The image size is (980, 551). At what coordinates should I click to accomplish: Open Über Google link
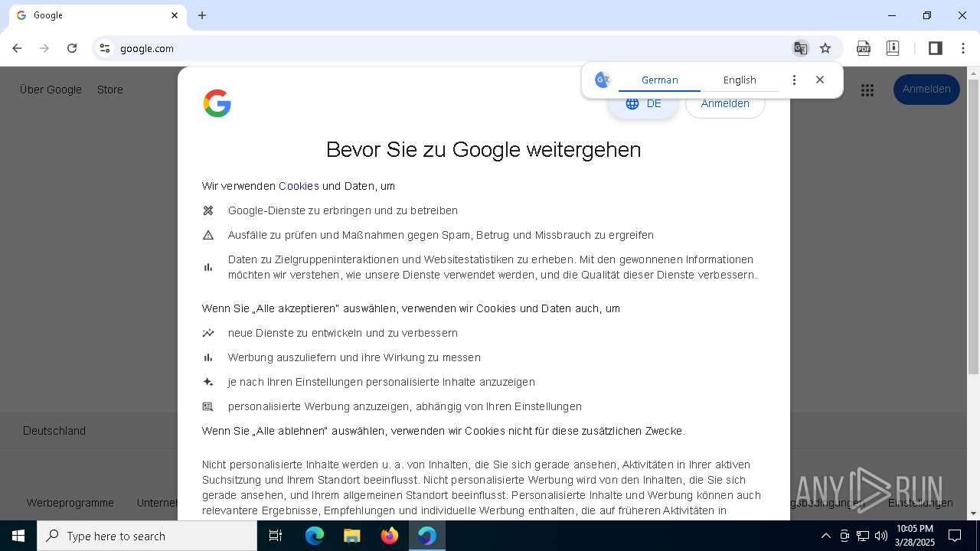click(51, 90)
